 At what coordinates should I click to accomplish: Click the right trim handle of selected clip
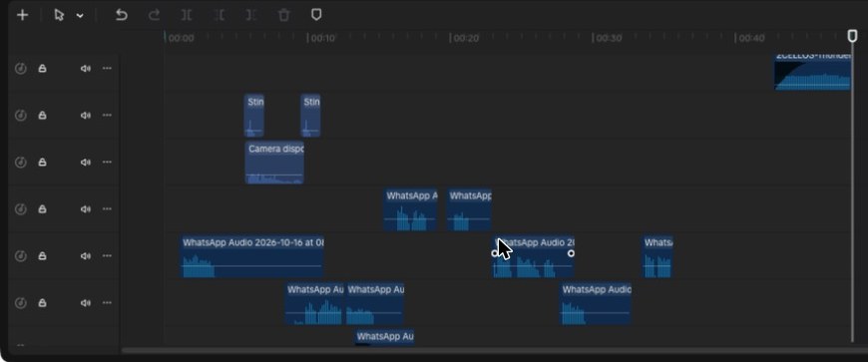572,253
